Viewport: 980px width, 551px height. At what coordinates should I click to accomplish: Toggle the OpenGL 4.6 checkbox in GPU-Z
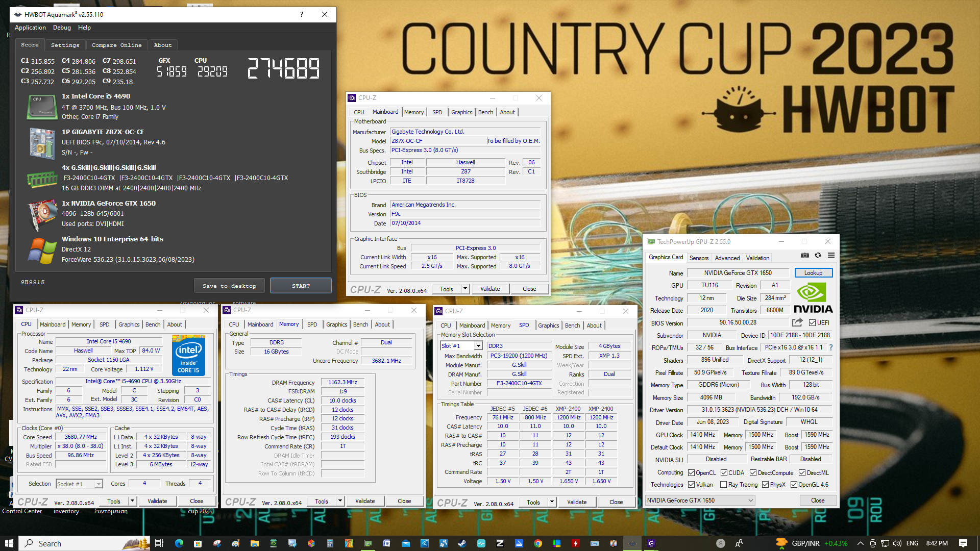794,485
